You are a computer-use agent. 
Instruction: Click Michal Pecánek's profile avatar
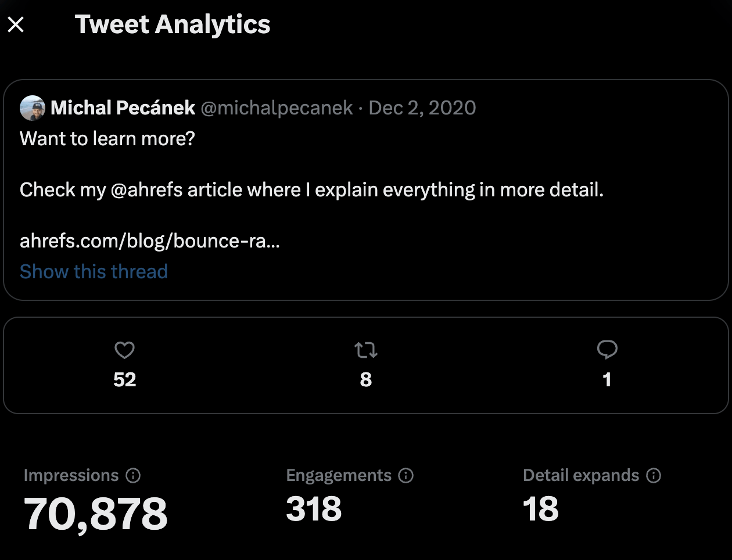[33, 108]
